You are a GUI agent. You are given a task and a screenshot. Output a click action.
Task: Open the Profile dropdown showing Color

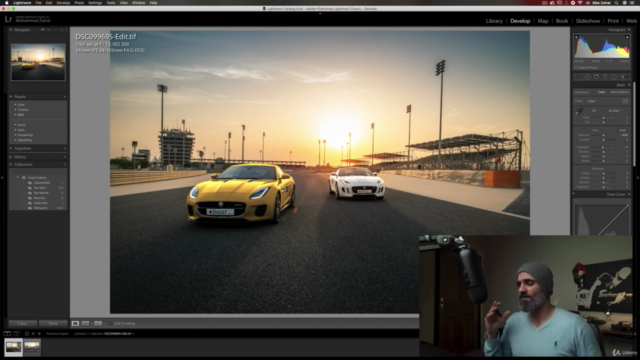coord(593,101)
